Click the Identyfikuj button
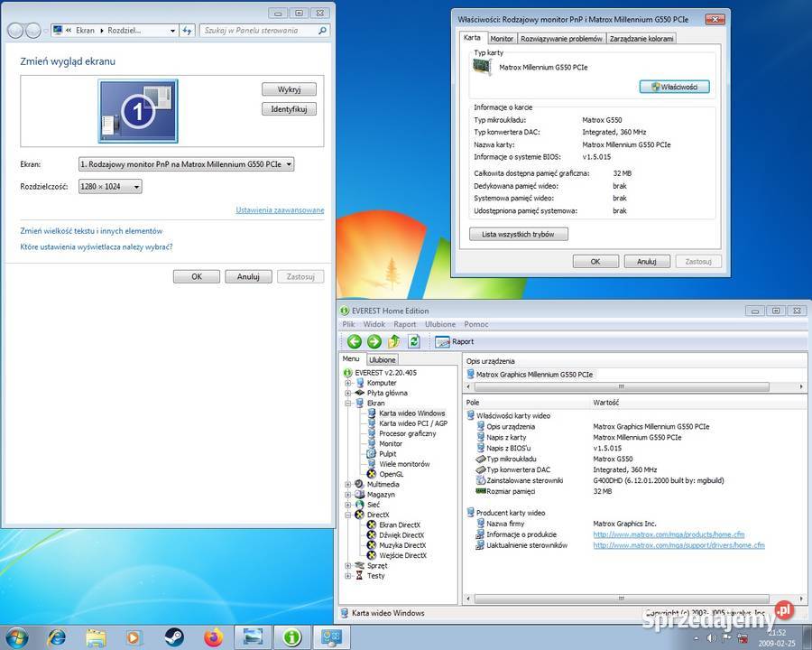812x650 pixels. point(289,109)
